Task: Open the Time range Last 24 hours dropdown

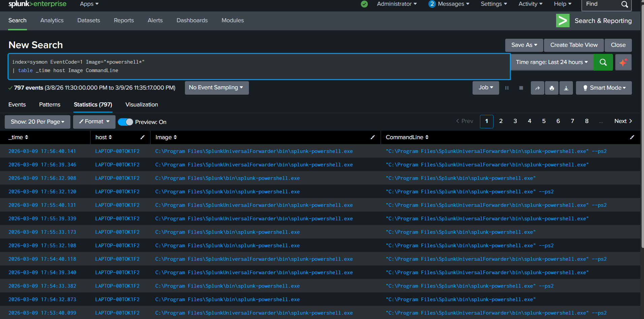Action: pyautogui.click(x=551, y=62)
